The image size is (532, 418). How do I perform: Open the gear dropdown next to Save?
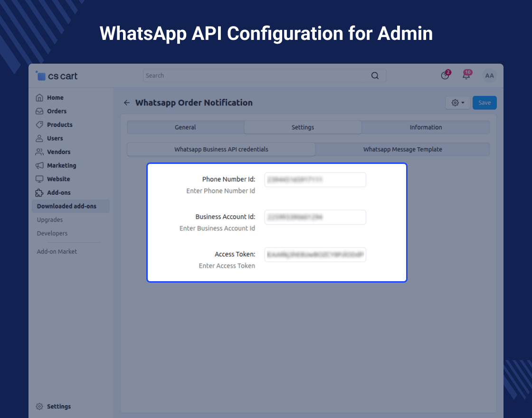pos(458,103)
